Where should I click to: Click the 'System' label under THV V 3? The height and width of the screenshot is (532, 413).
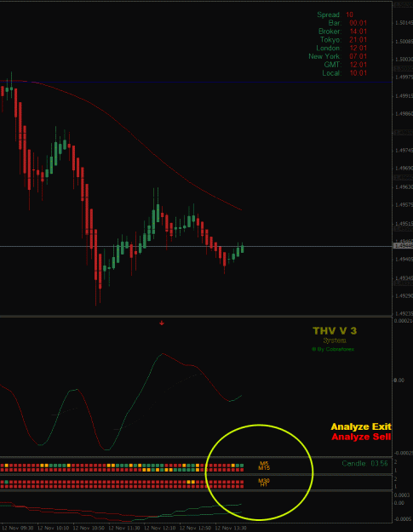point(335,340)
